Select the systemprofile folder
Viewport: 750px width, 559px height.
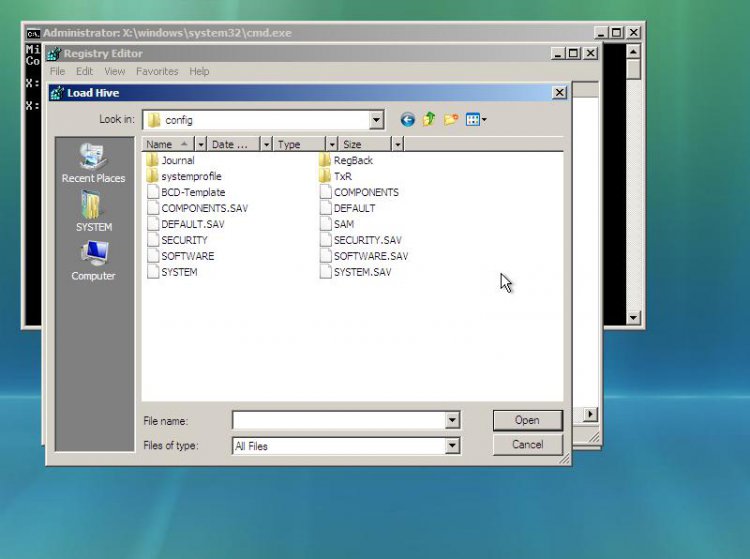pos(184,176)
